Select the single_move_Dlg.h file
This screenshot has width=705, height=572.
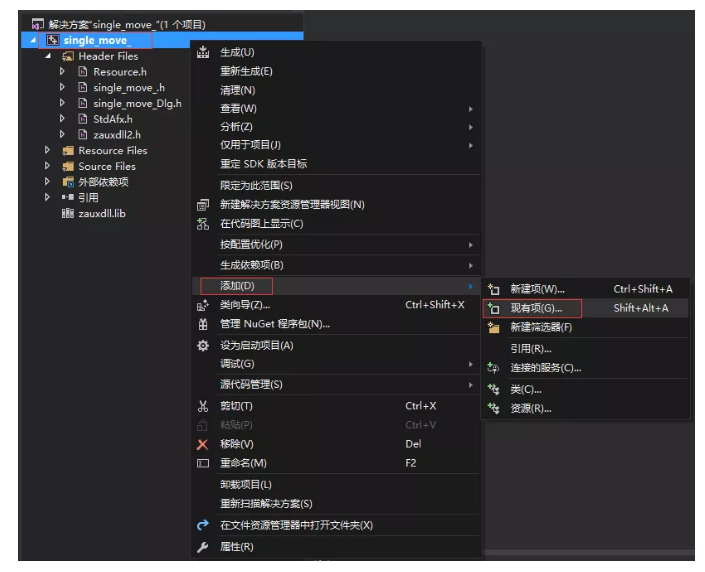[x=138, y=103]
